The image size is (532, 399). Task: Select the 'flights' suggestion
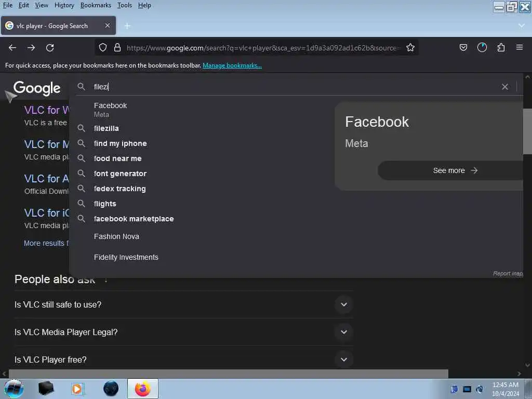pos(105,204)
